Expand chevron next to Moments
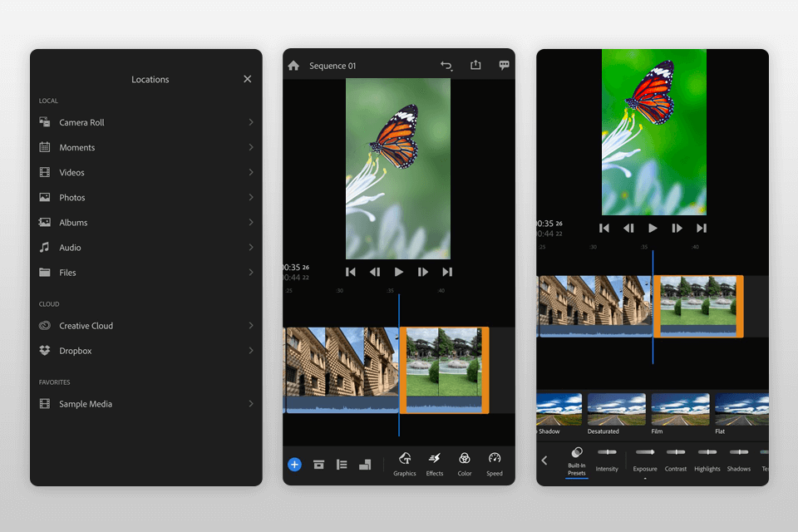This screenshot has height=532, width=798. tap(251, 147)
